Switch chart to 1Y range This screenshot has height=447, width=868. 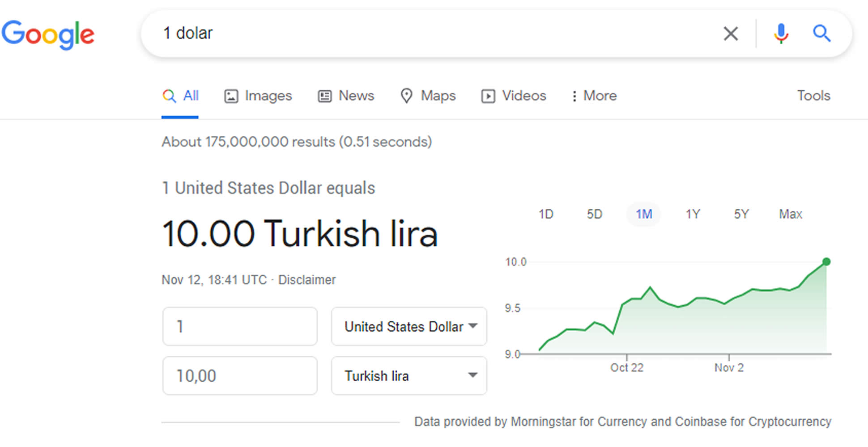point(693,214)
